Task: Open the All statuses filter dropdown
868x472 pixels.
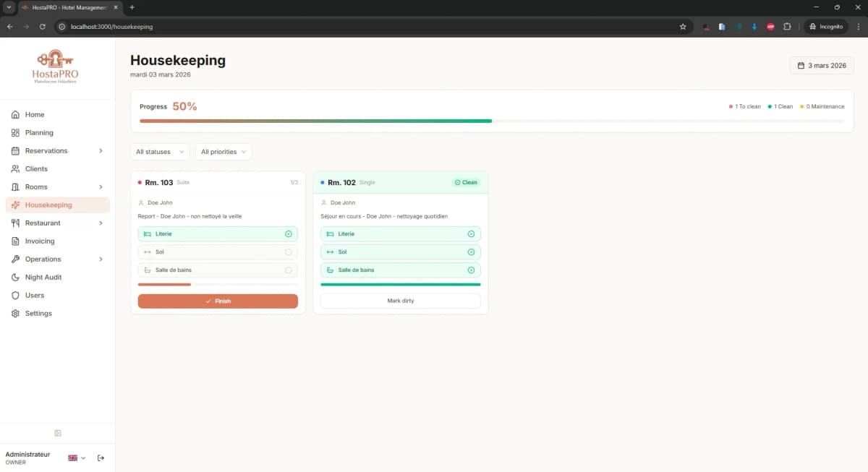Action: pyautogui.click(x=160, y=152)
